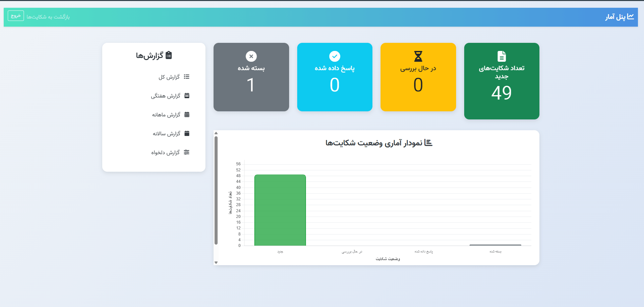Click the hourglass icon on the در حال بررسی card
This screenshot has height=307, width=644.
tap(418, 56)
